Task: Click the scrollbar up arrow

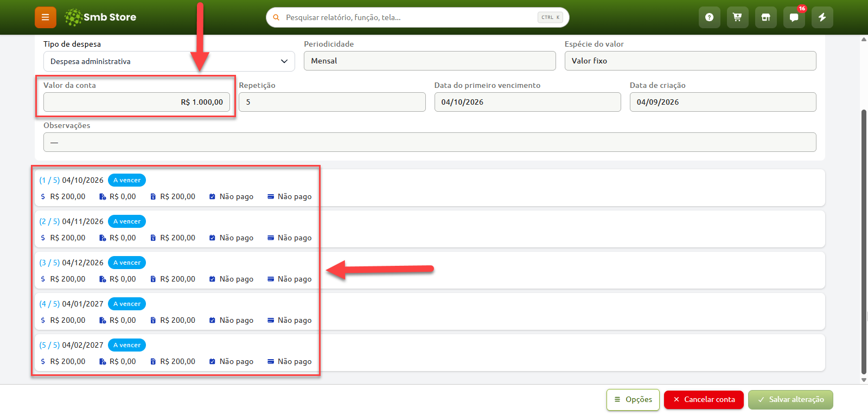Action: (864, 39)
